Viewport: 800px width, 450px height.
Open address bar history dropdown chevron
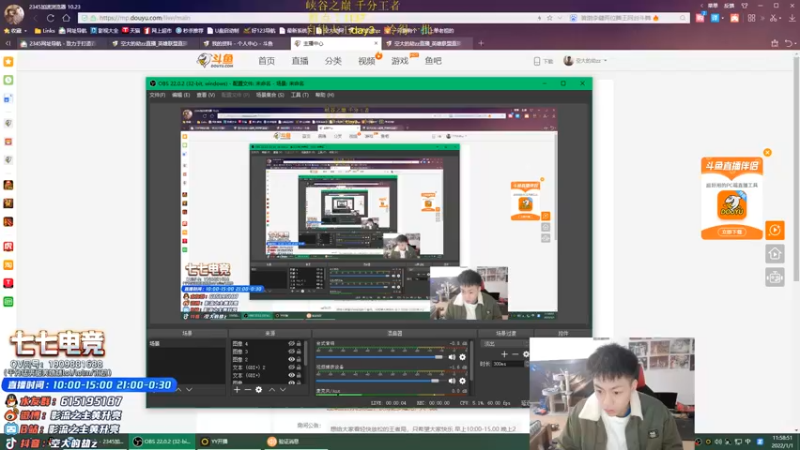(560, 18)
